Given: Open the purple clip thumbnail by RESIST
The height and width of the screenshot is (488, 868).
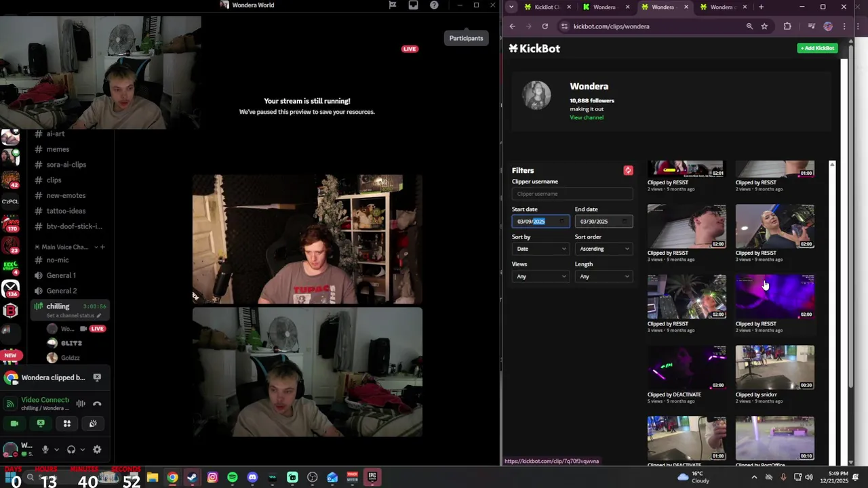Looking at the screenshot, I should pos(775,297).
